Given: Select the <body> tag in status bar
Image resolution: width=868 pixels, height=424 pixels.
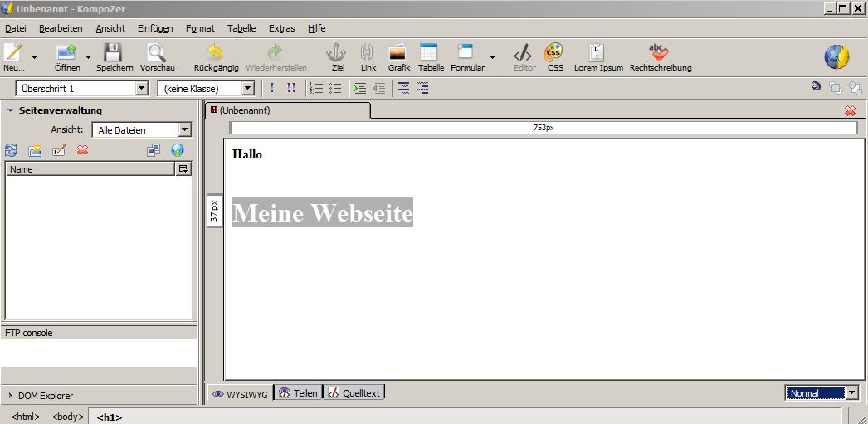Looking at the screenshot, I should pos(67,417).
